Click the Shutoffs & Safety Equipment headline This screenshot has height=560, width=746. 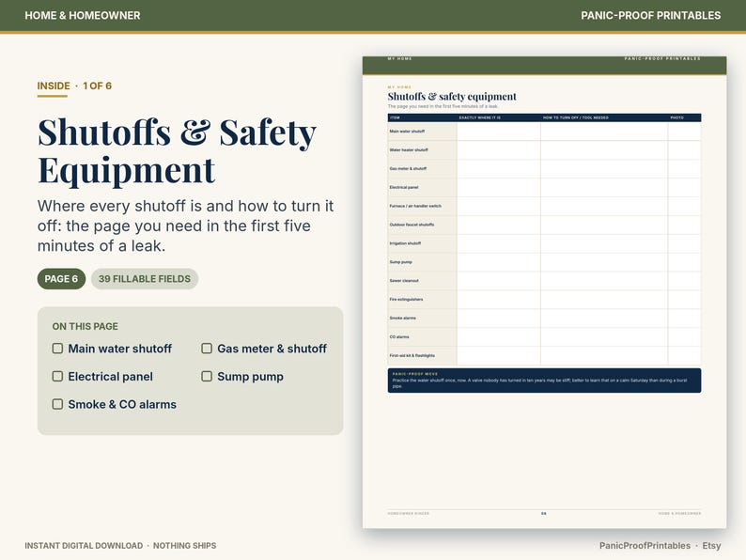(x=177, y=151)
